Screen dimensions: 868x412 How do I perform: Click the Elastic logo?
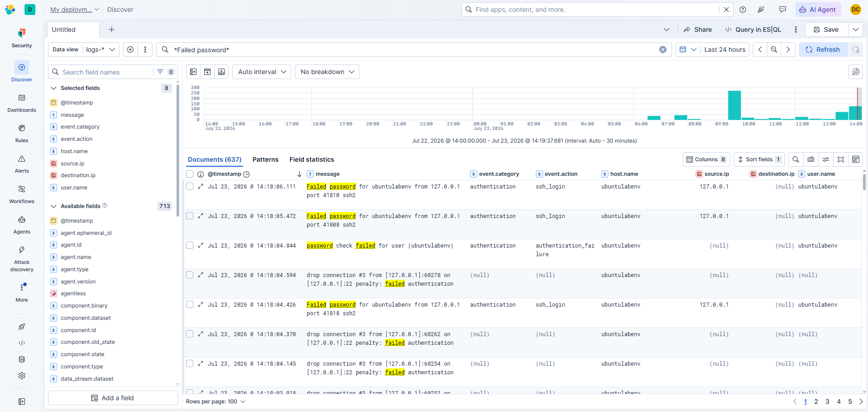(10, 10)
